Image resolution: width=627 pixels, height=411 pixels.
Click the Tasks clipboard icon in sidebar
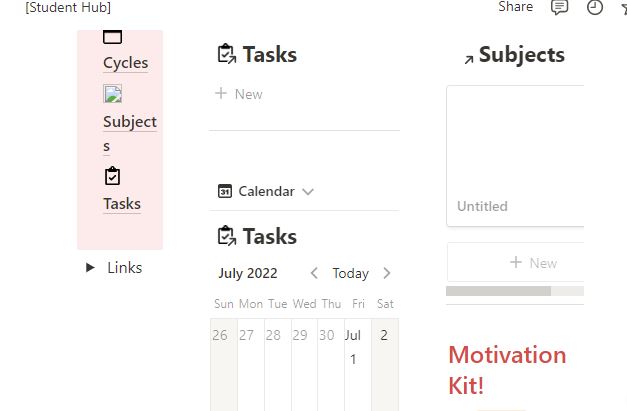pos(113,177)
